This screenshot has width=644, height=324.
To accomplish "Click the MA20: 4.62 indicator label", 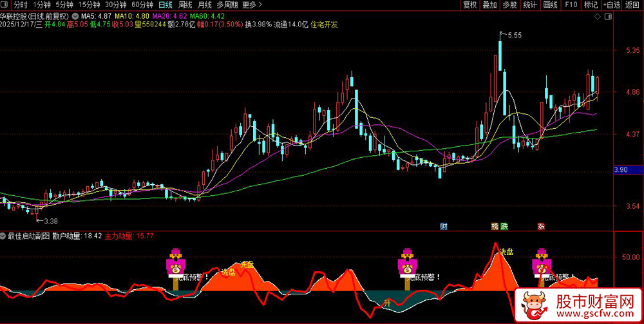I will tap(169, 17).
